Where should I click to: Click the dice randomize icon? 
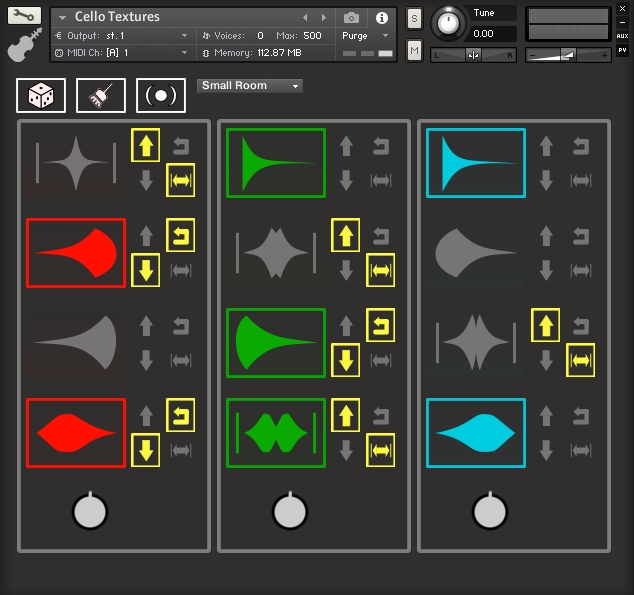[x=41, y=95]
